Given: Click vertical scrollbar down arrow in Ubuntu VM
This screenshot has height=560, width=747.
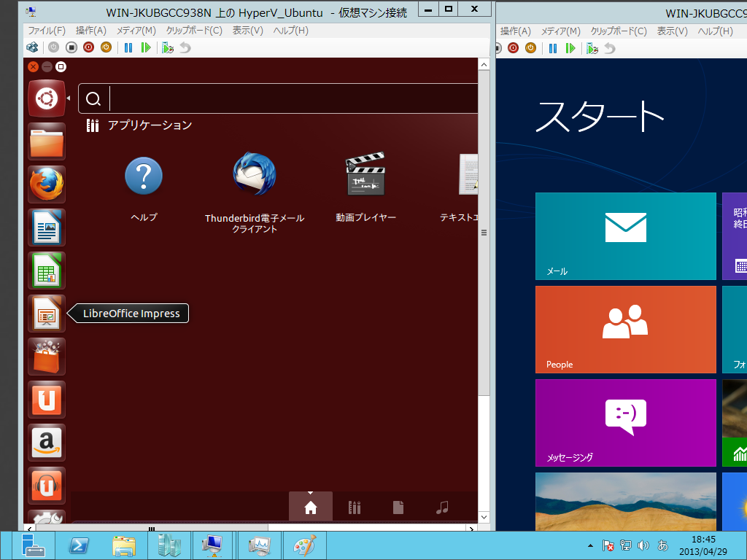Looking at the screenshot, I should coord(484,517).
